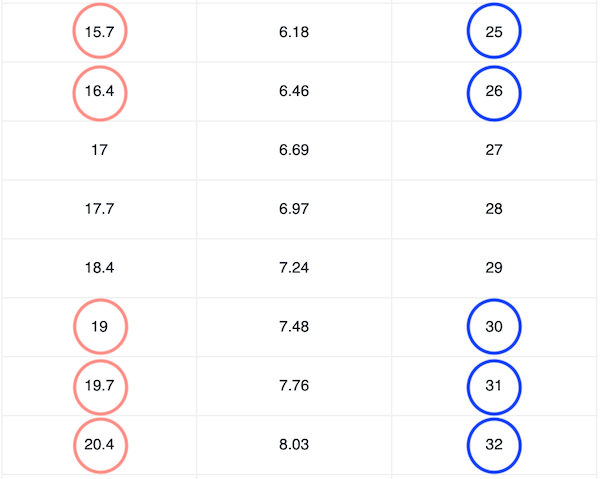Click the cell showing 17
The width and height of the screenshot is (600, 479).
99,151
